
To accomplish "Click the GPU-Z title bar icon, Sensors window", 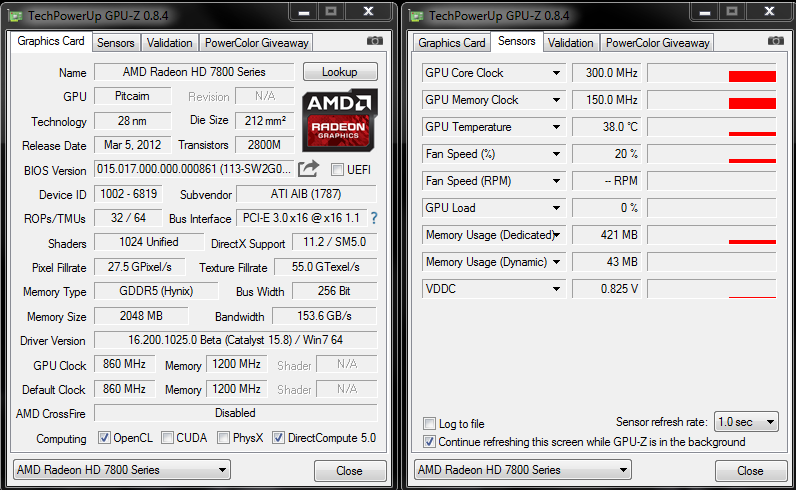I will 417,16.
